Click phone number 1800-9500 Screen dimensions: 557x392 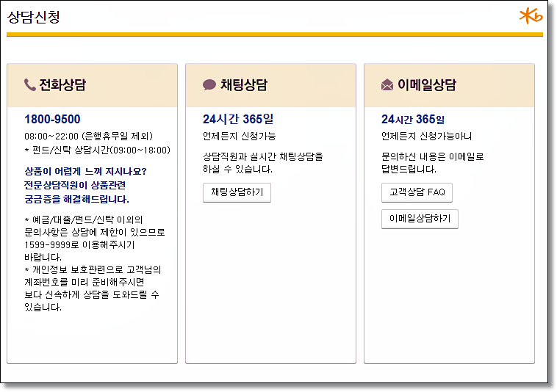[52, 119]
